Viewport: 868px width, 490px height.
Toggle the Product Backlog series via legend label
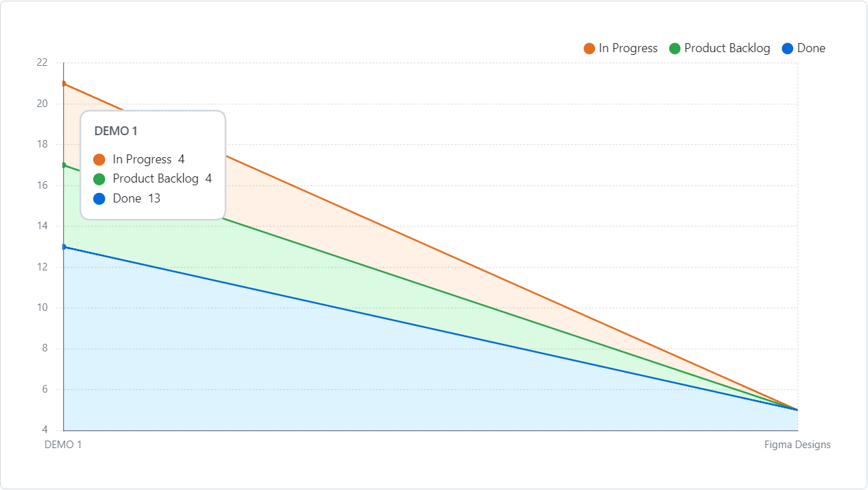coord(727,49)
